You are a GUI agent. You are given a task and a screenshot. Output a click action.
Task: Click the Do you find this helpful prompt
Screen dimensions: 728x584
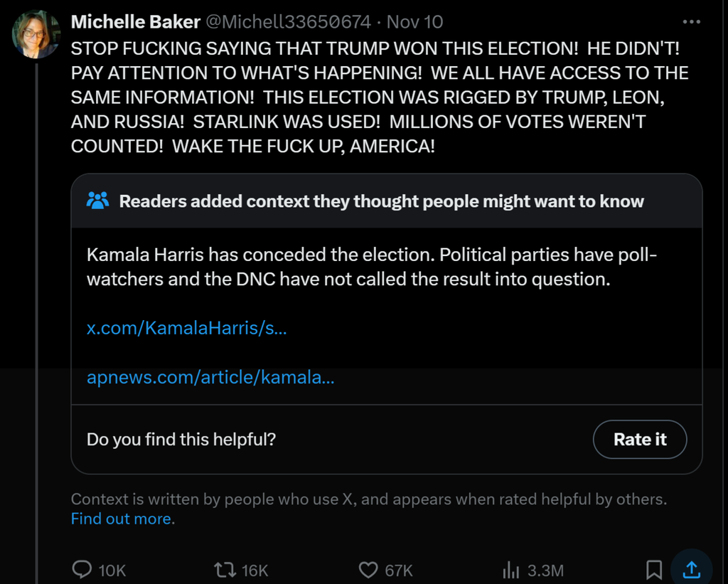tap(181, 440)
